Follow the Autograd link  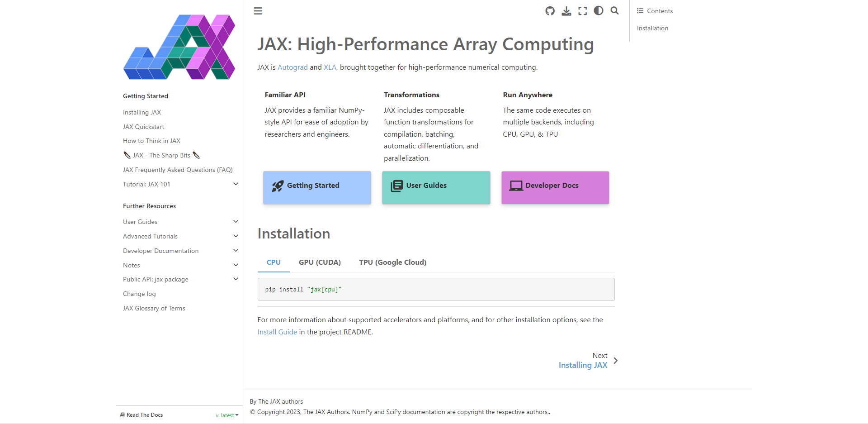click(292, 67)
